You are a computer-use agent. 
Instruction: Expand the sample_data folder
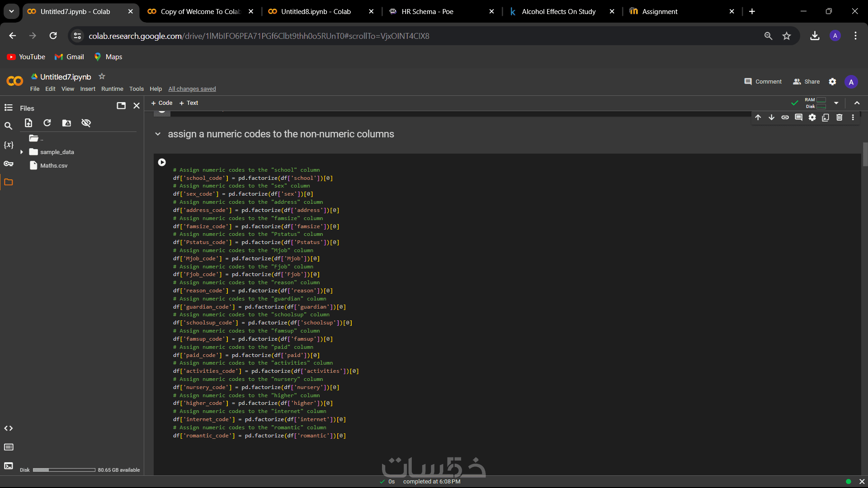point(22,152)
